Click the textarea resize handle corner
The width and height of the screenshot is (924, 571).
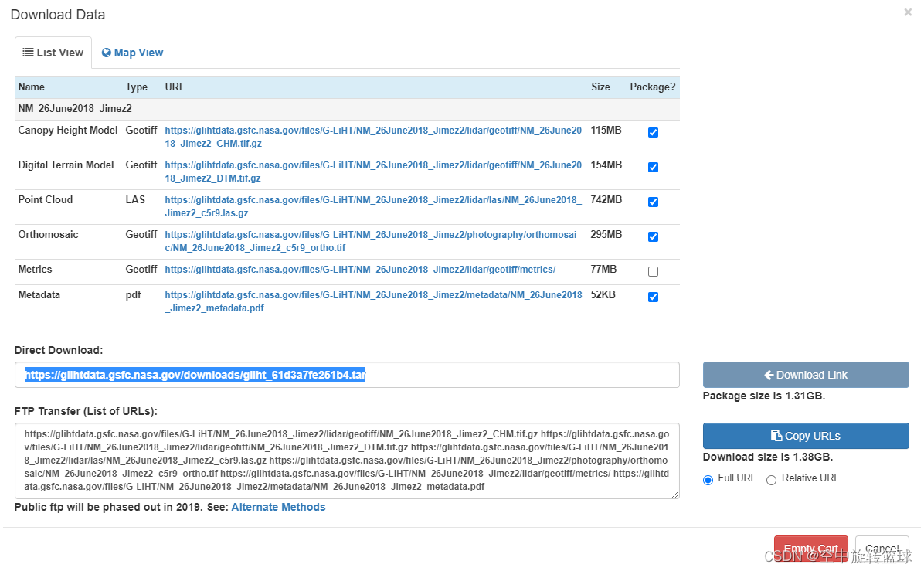tap(675, 495)
